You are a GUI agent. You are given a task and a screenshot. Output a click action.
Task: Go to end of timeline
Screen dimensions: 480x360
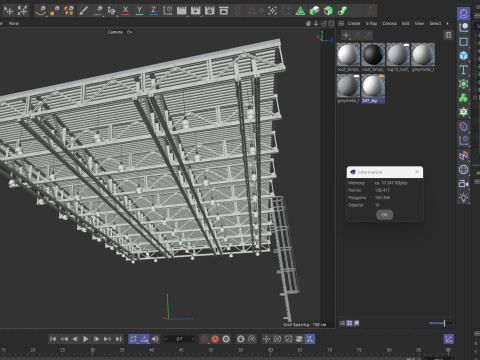coord(118,339)
